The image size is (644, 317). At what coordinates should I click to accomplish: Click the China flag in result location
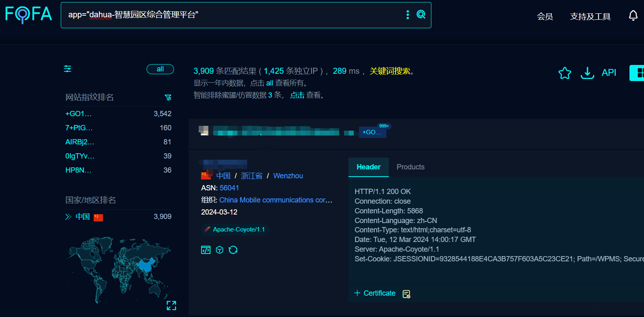206,176
